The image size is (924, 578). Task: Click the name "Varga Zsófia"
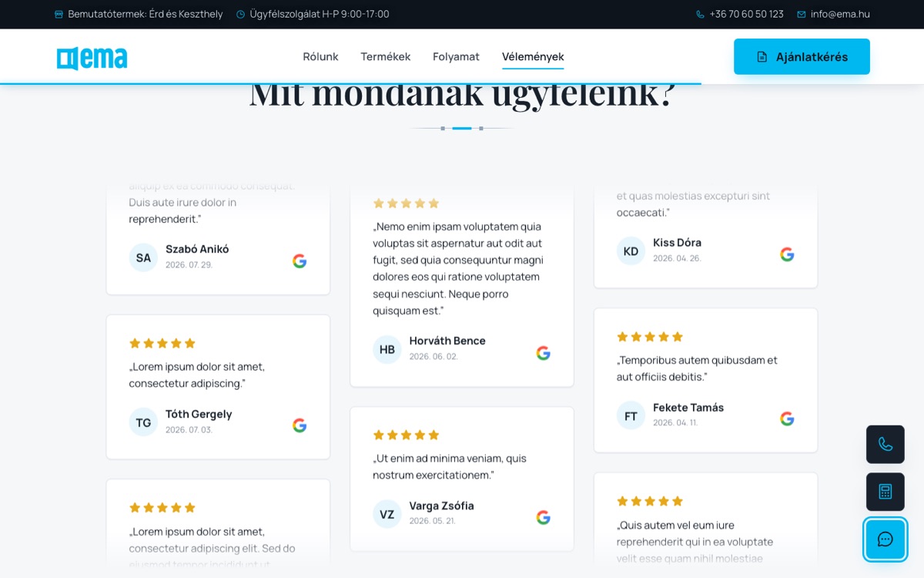click(x=441, y=506)
